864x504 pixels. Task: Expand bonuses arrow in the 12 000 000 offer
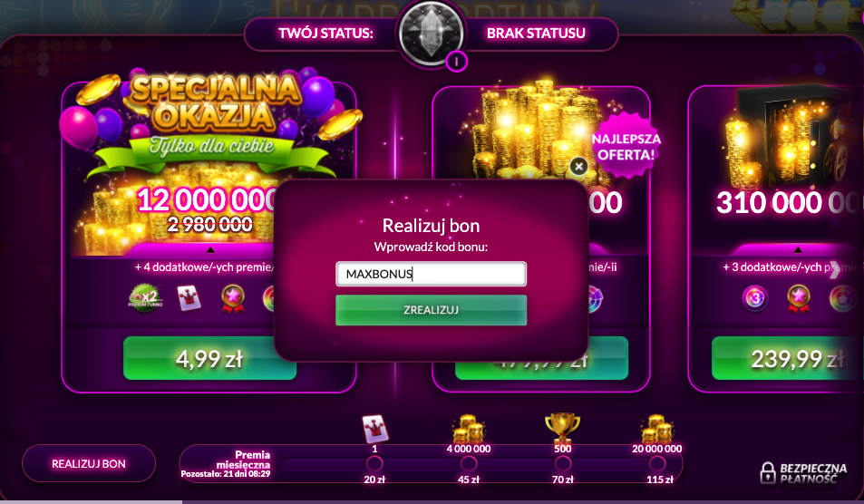(210, 250)
